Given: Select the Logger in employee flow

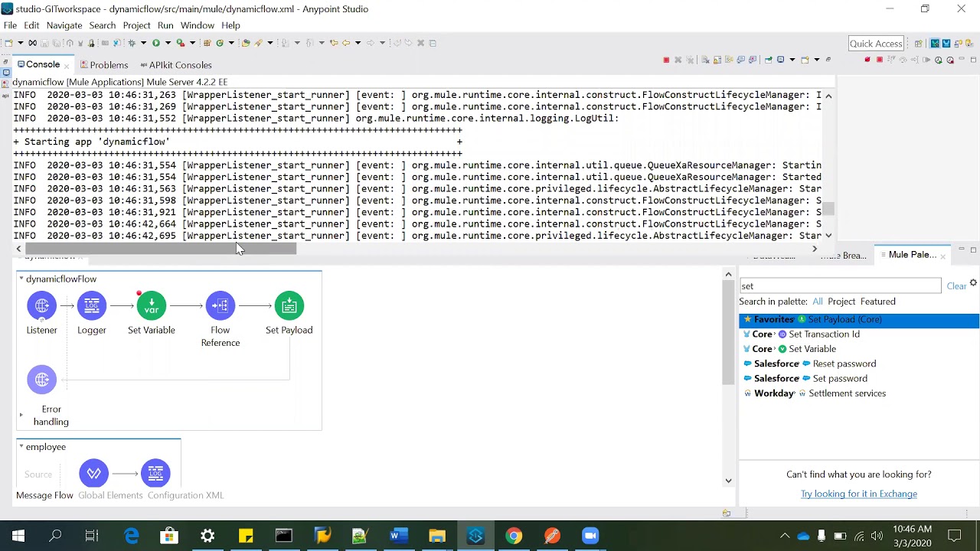Looking at the screenshot, I should (155, 473).
